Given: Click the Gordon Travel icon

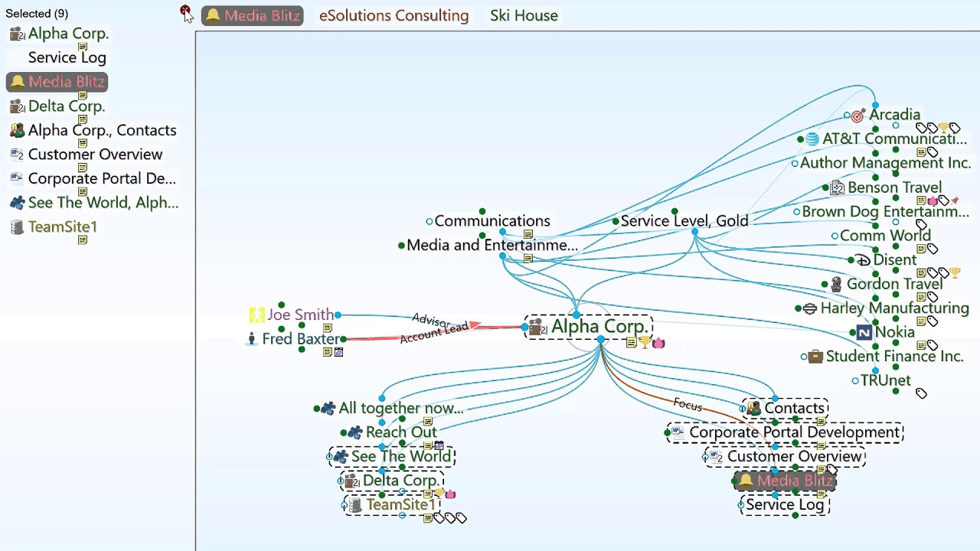Looking at the screenshot, I should point(836,284).
